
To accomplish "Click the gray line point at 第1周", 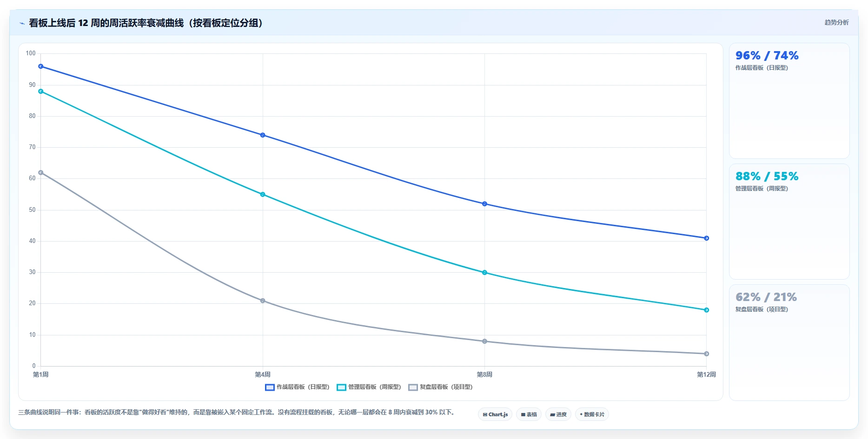I will pos(41,173).
